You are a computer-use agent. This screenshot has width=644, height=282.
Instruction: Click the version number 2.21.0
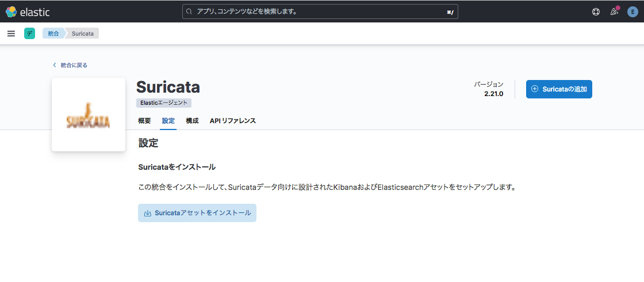click(493, 94)
